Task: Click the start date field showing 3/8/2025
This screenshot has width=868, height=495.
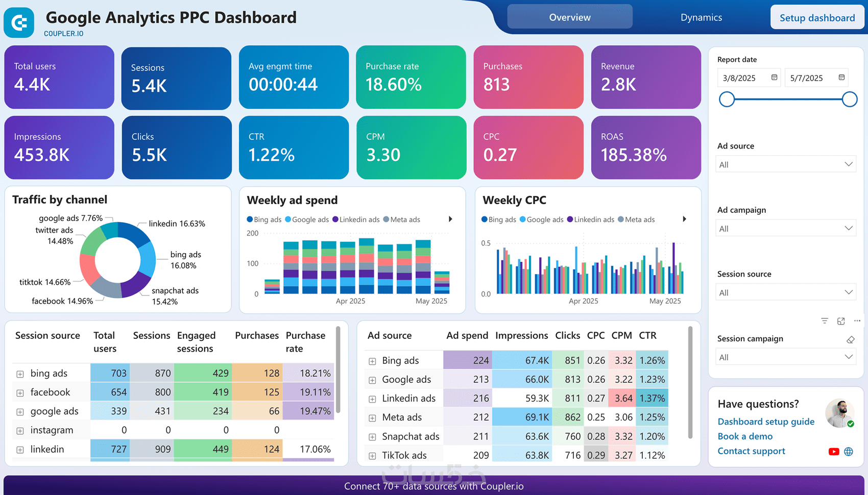Action: click(749, 78)
